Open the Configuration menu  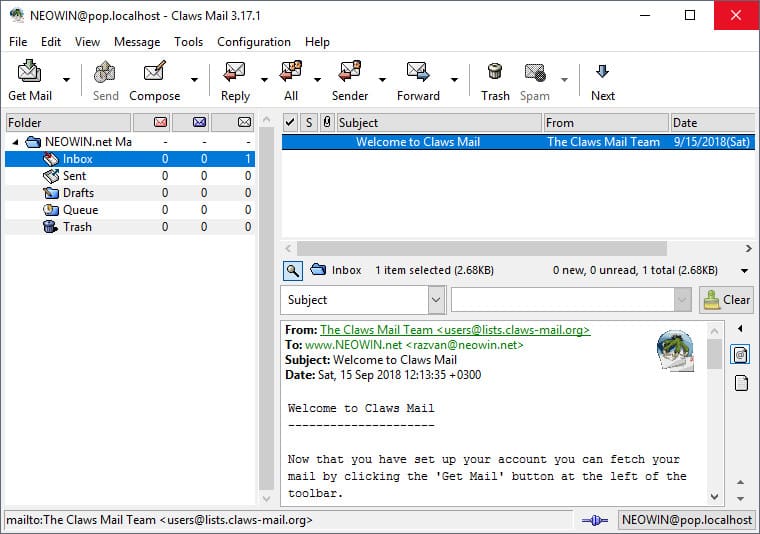254,42
